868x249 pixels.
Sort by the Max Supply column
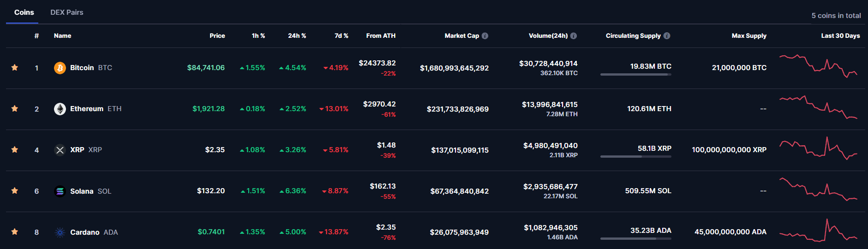pyautogui.click(x=749, y=36)
